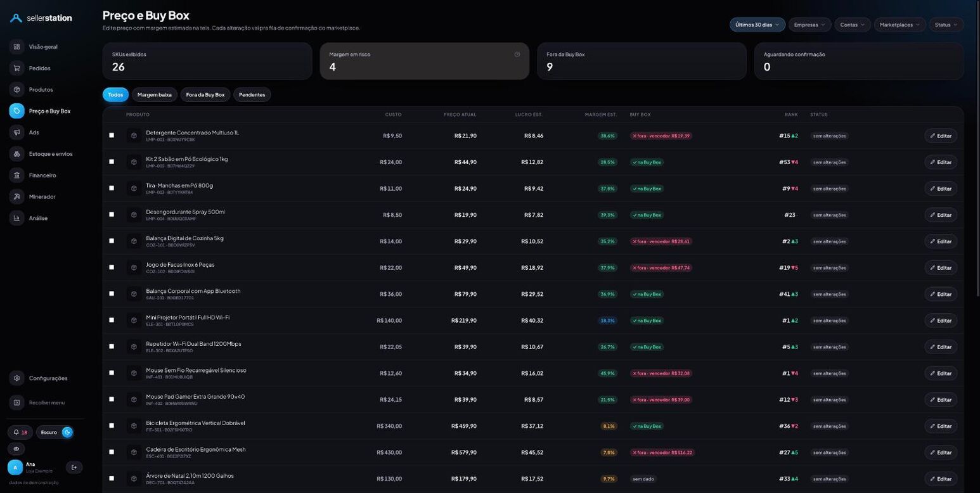Image resolution: width=980 pixels, height=493 pixels.
Task: Click product icon for Detergente Concentrado Multiuso 1L
Action: (x=134, y=136)
